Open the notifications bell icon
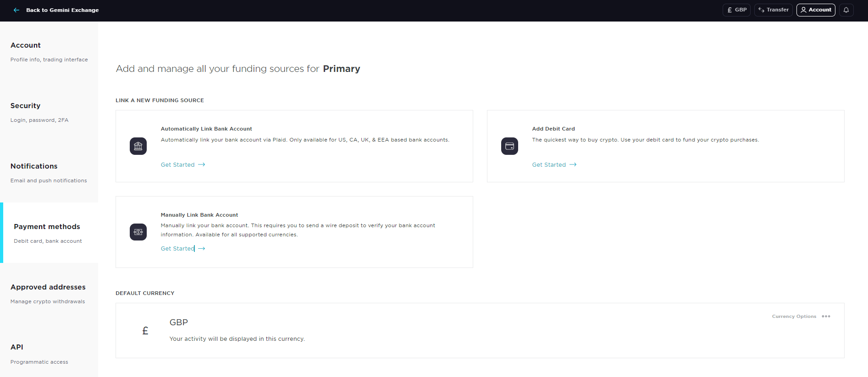The height and width of the screenshot is (377, 868). click(x=846, y=10)
